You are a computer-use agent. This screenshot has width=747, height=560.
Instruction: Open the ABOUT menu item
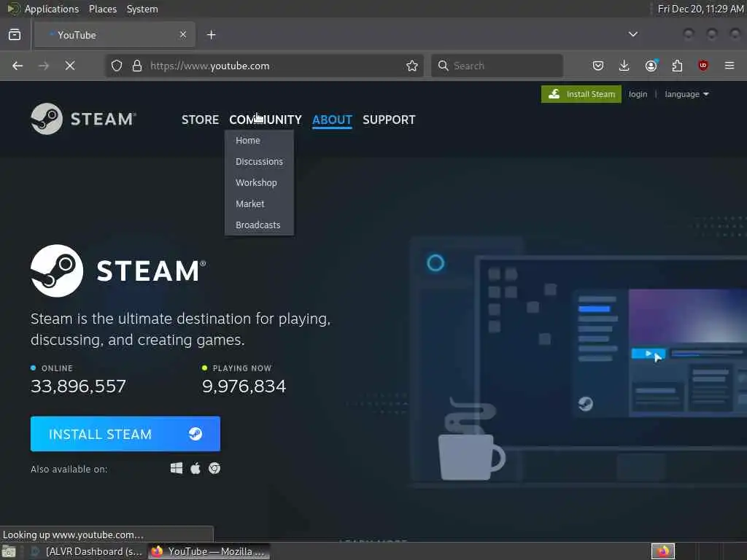click(332, 120)
